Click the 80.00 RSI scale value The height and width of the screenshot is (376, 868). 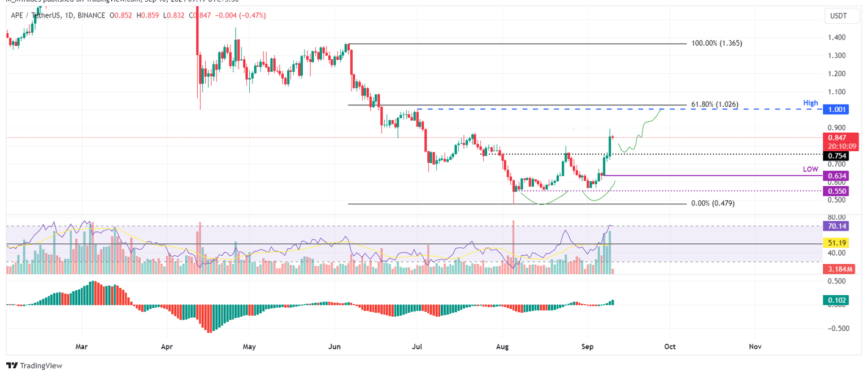837,217
